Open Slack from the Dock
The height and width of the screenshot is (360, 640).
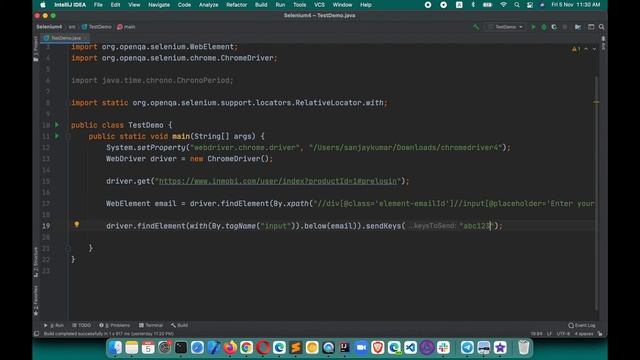[443, 347]
